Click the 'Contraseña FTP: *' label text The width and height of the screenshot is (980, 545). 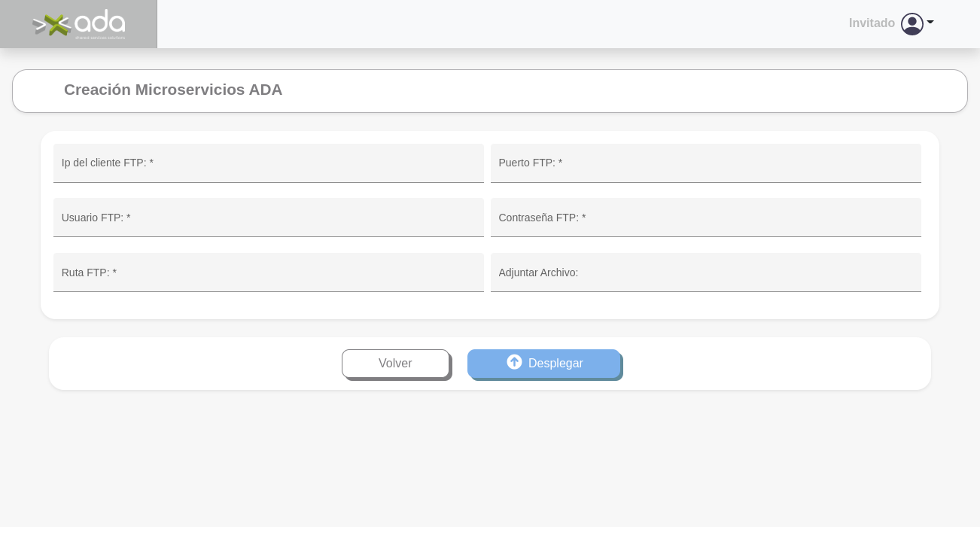coord(542,218)
